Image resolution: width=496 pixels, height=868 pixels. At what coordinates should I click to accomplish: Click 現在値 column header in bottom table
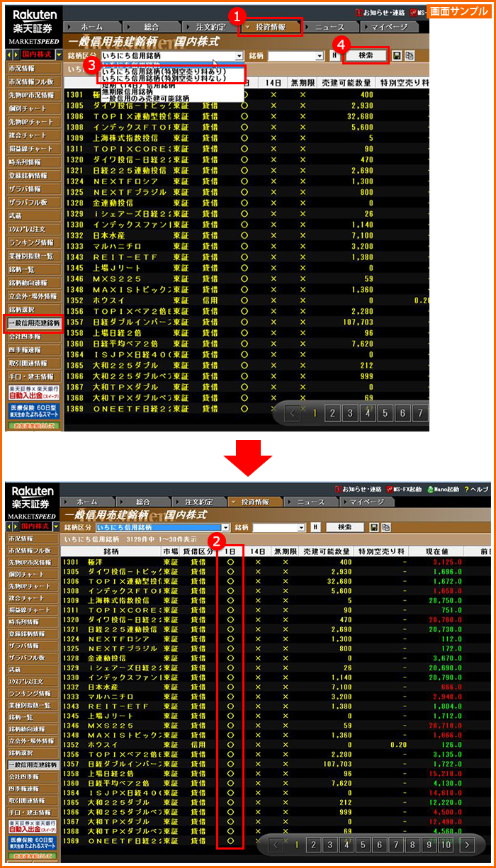click(x=439, y=551)
